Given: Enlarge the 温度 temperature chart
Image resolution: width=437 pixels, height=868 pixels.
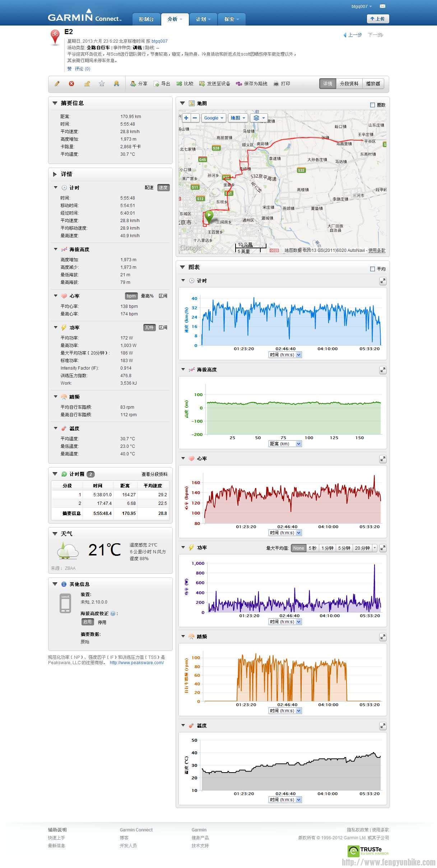Looking at the screenshot, I should pos(383,726).
